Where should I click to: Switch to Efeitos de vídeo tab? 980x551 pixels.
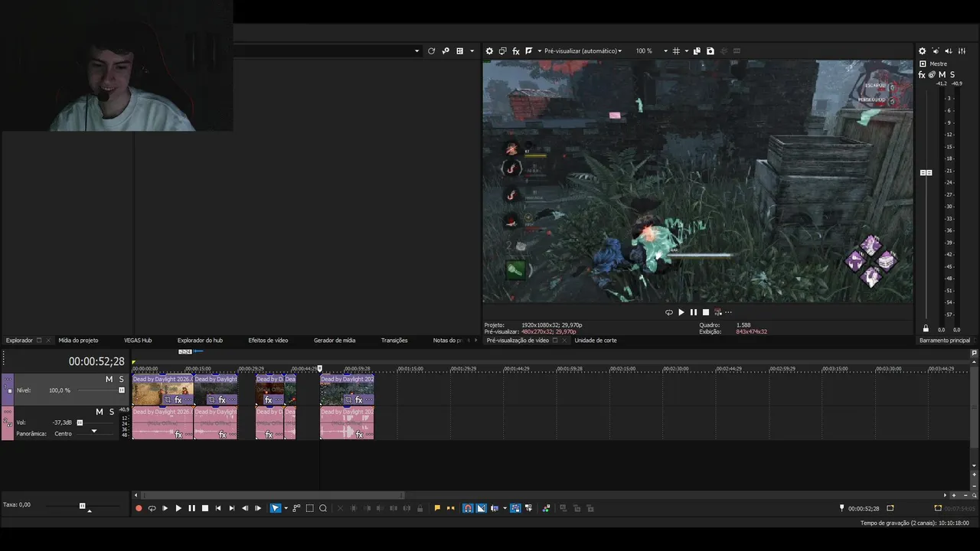click(268, 341)
